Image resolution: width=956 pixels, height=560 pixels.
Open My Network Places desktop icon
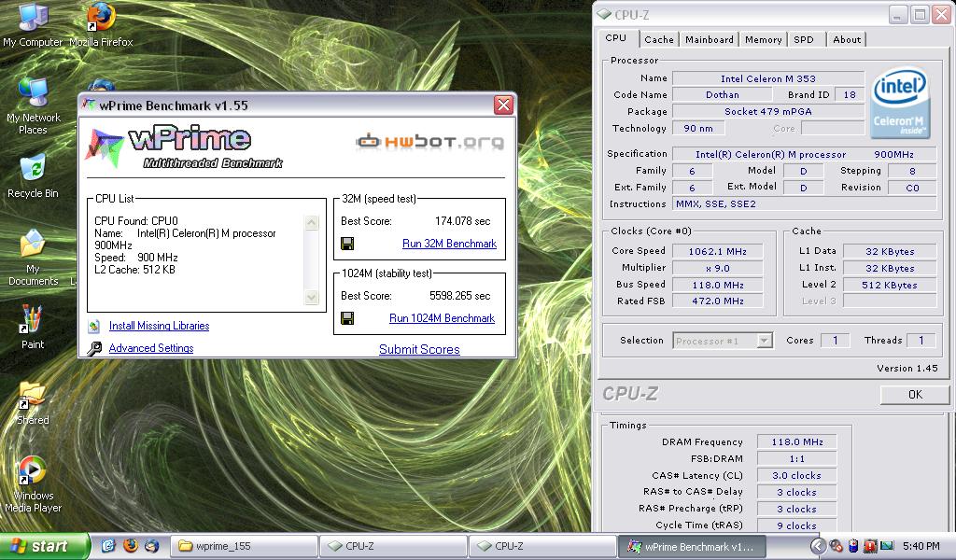tap(33, 106)
